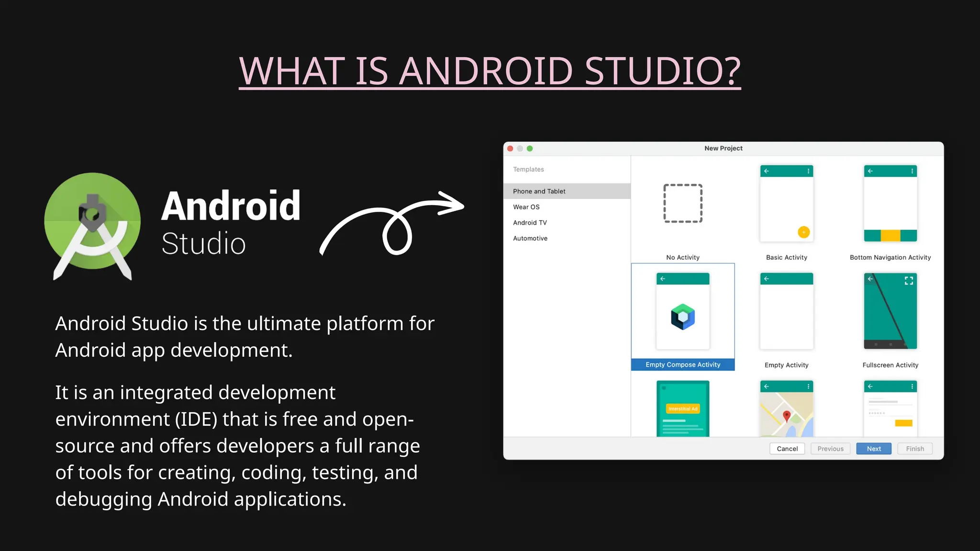The width and height of the screenshot is (980, 551).
Task: Choose the Basic Activity template thumbnail
Action: coord(787,203)
